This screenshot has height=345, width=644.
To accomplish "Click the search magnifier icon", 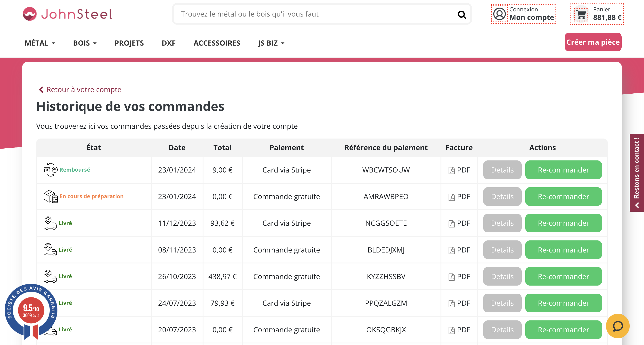I will pyautogui.click(x=462, y=15).
